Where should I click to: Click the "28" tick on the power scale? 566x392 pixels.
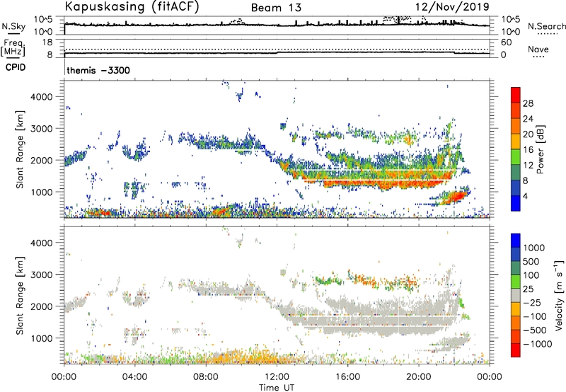(x=528, y=103)
